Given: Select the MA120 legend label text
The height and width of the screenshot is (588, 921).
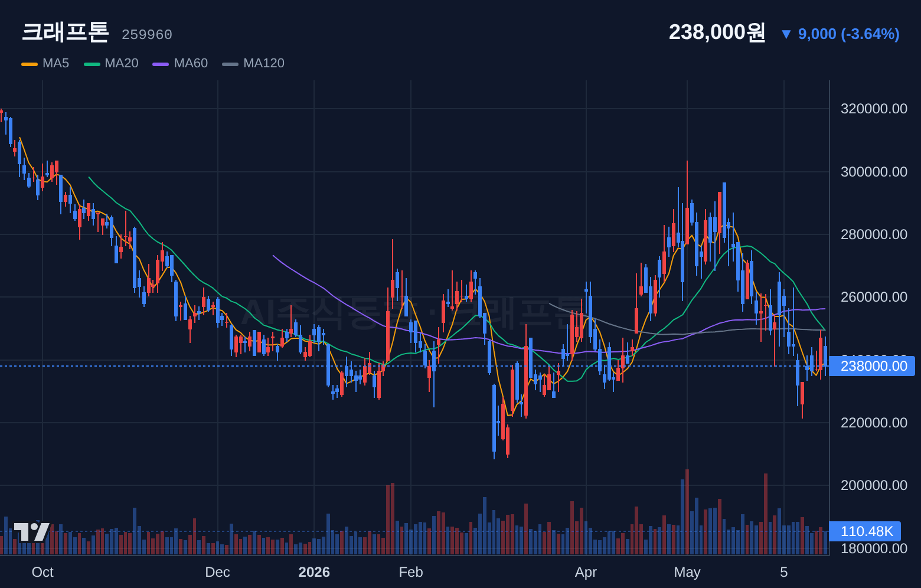Looking at the screenshot, I should [264, 63].
